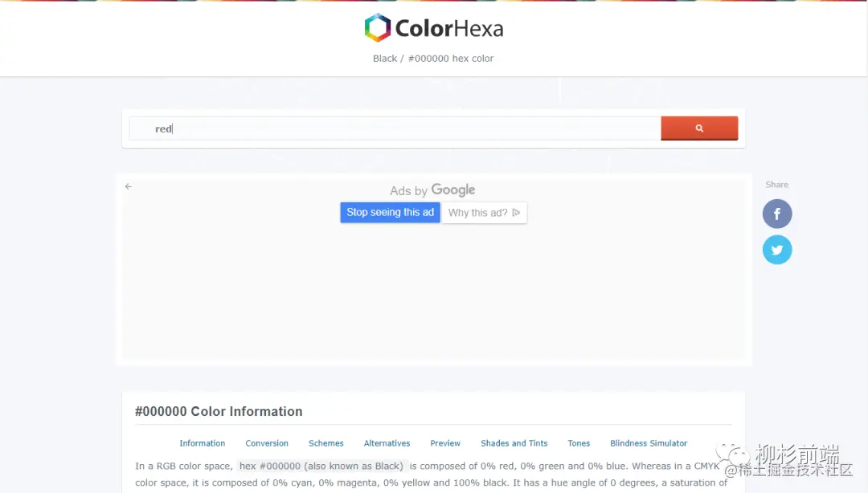Viewport: 868px width, 493px height.
Task: Open the Tones section link
Action: [579, 443]
